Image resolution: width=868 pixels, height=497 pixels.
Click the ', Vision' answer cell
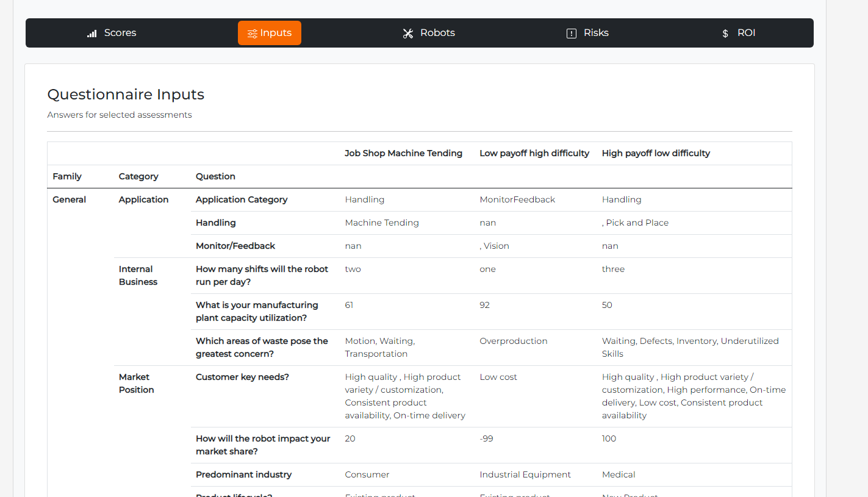click(x=494, y=246)
